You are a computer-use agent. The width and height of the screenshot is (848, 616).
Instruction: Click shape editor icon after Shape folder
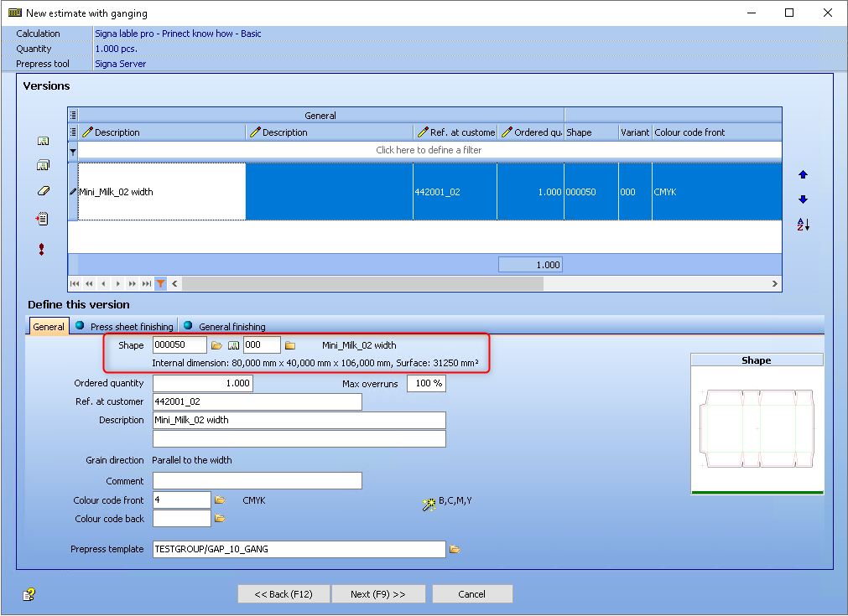tap(234, 345)
